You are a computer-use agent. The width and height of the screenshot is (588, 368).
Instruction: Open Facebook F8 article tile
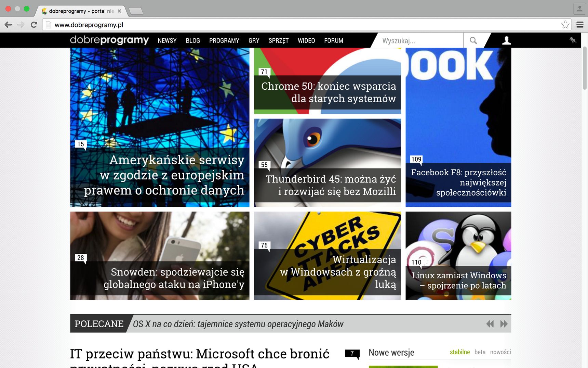[x=458, y=127]
